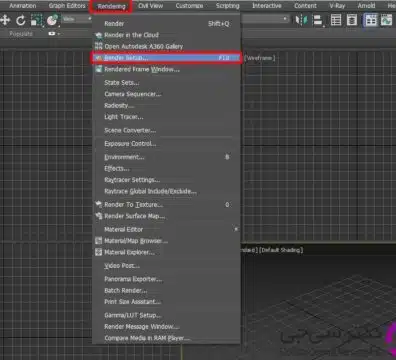The width and height of the screenshot is (396, 360).
Task: Choose Material Editor menu entry
Action: tap(166, 229)
